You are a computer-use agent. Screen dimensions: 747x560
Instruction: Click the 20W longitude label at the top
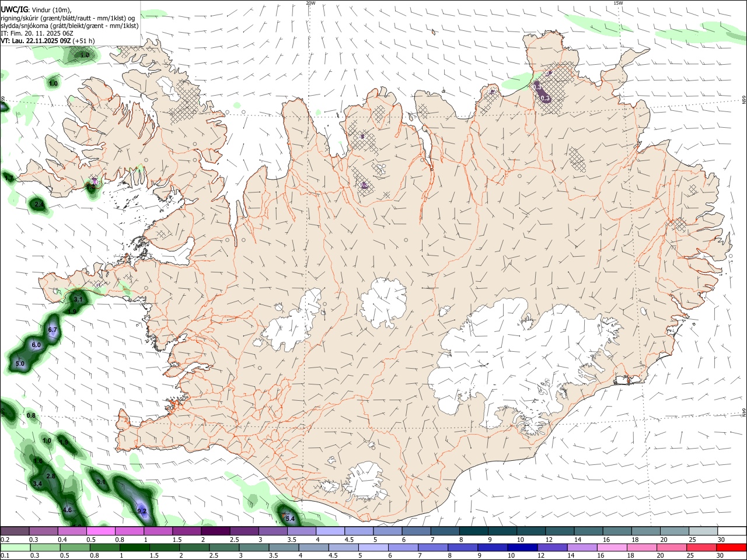(310, 3)
